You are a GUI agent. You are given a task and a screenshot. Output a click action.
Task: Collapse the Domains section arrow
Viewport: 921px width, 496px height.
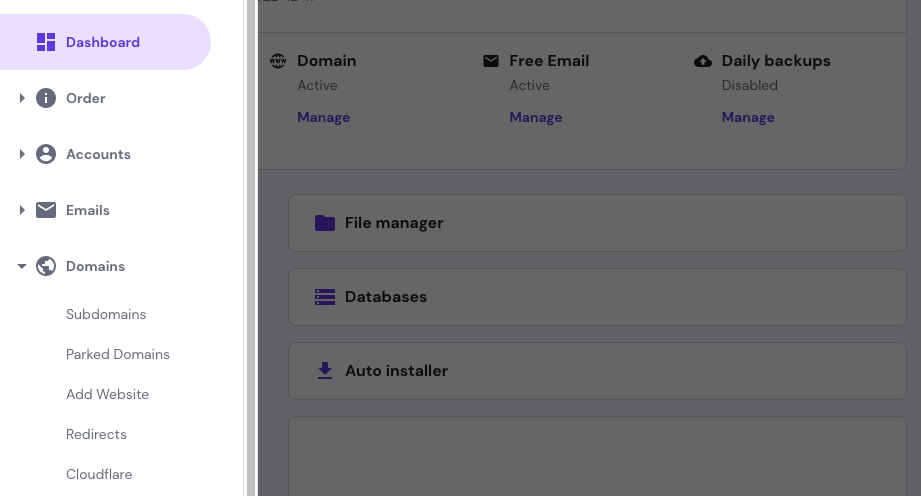[x=22, y=266]
